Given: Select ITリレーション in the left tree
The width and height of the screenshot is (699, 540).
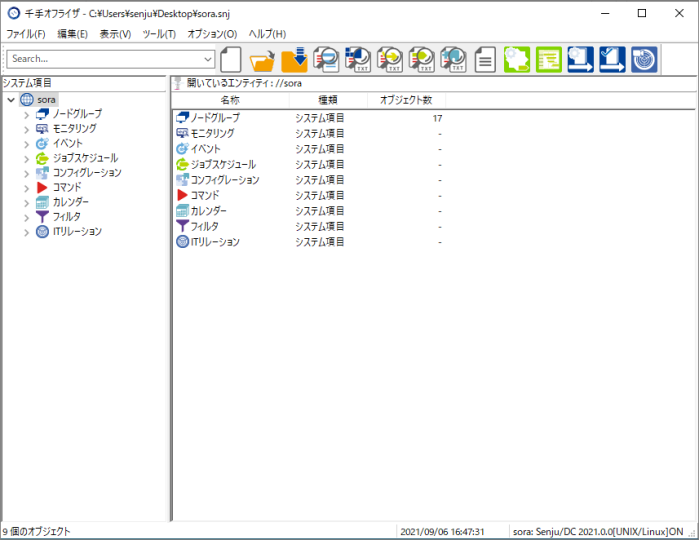Looking at the screenshot, I should pos(77,232).
